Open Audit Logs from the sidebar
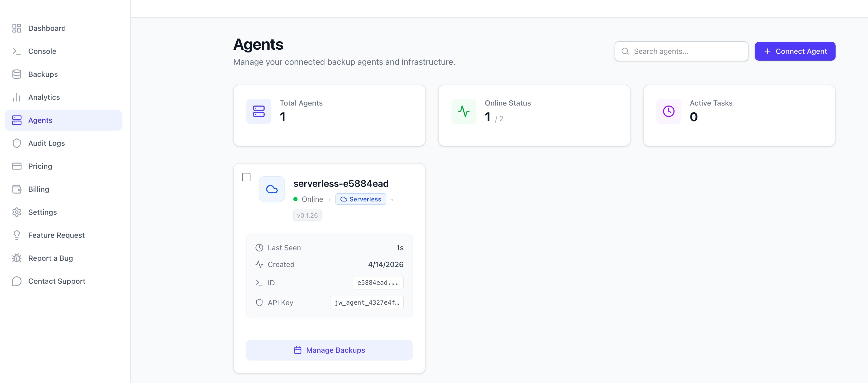Viewport: 868px width, 383px height. [63, 143]
